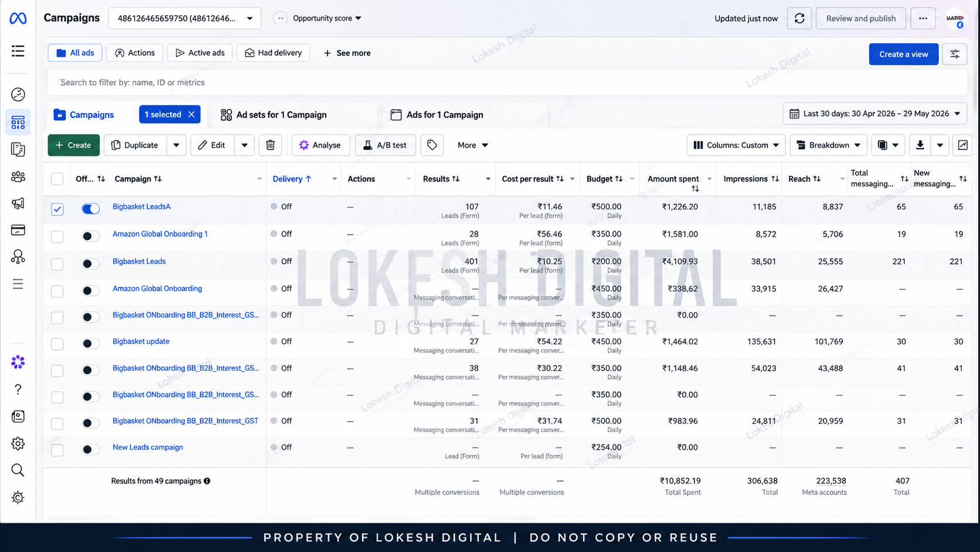This screenshot has width=980, height=552.
Task: Check the Amazon Global Onboarding 1 checkbox
Action: 57,236
